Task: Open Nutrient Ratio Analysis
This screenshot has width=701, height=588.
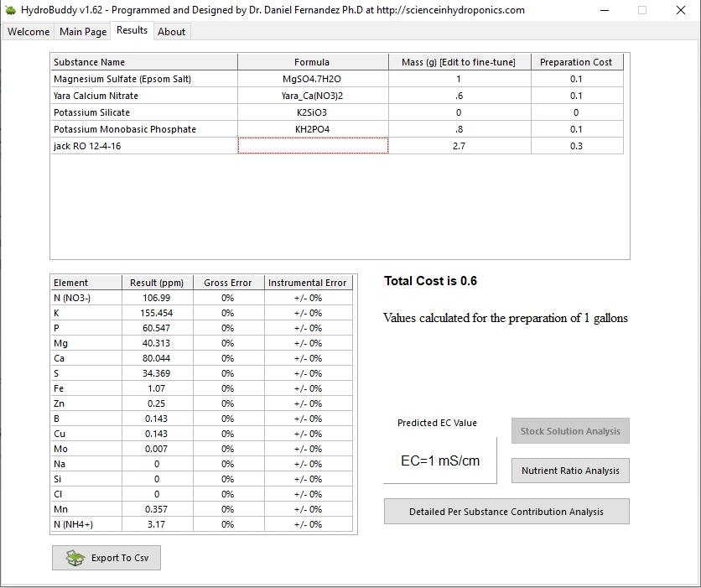Action: pyautogui.click(x=570, y=471)
